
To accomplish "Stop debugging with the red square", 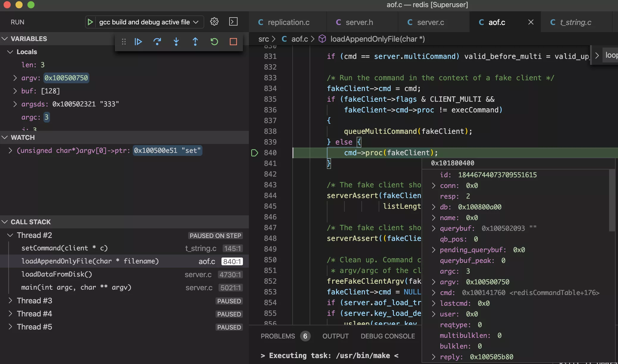I will (233, 42).
